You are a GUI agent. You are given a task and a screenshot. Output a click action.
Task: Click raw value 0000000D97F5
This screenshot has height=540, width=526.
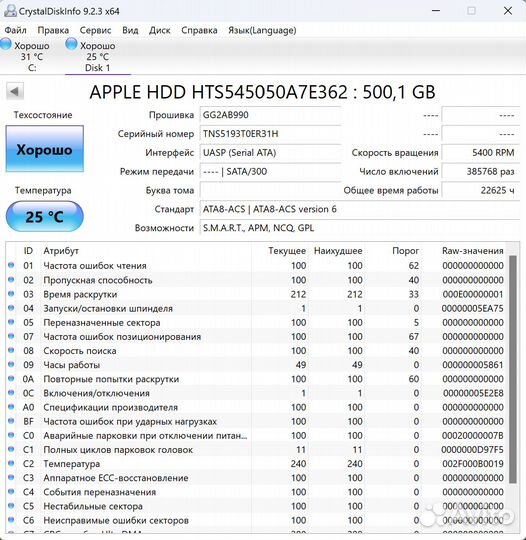click(472, 450)
